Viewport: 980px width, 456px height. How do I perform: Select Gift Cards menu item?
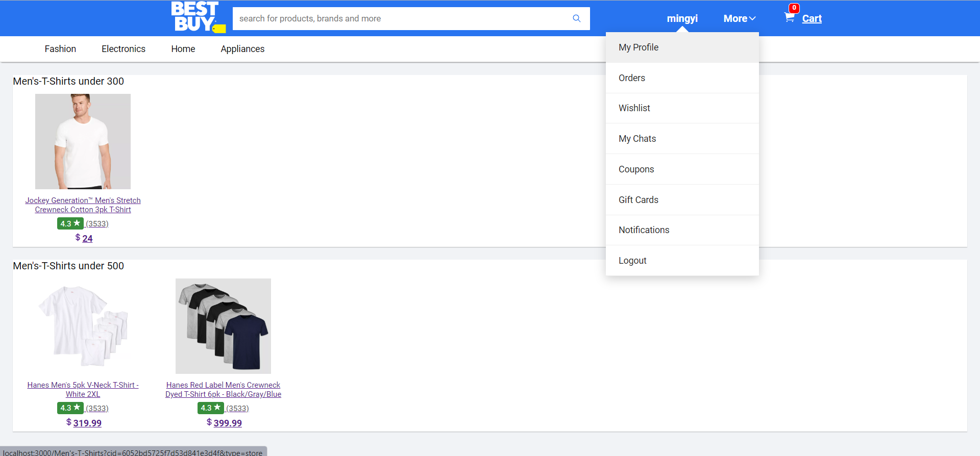(x=639, y=200)
